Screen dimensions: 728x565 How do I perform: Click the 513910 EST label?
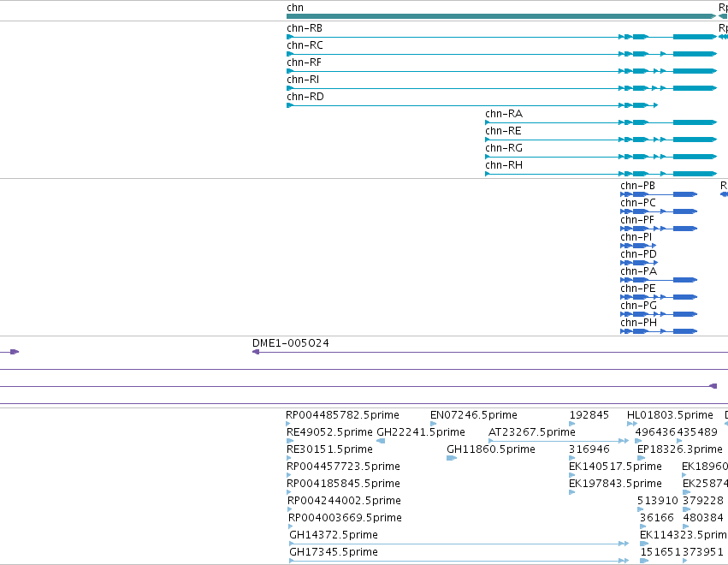[x=658, y=501]
